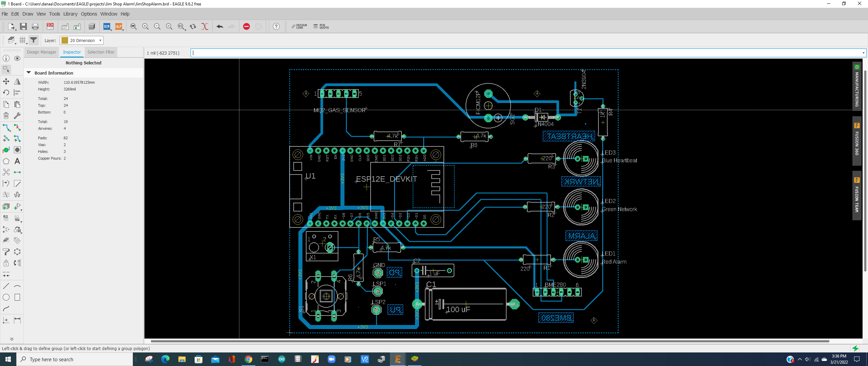The height and width of the screenshot is (366, 868).
Task: Select the Delete tool
Action: point(6,116)
